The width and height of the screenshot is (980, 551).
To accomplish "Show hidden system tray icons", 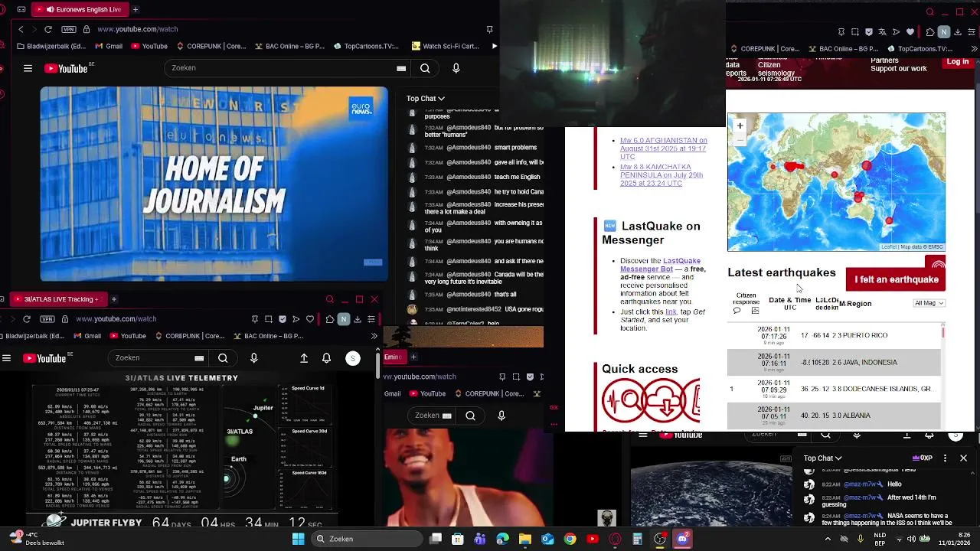I will [828, 539].
